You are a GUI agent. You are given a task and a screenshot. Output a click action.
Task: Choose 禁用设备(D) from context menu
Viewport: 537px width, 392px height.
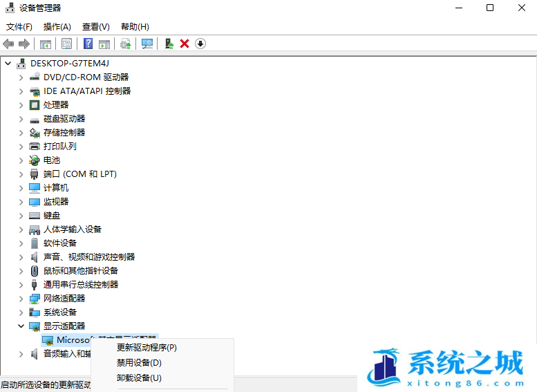139,362
